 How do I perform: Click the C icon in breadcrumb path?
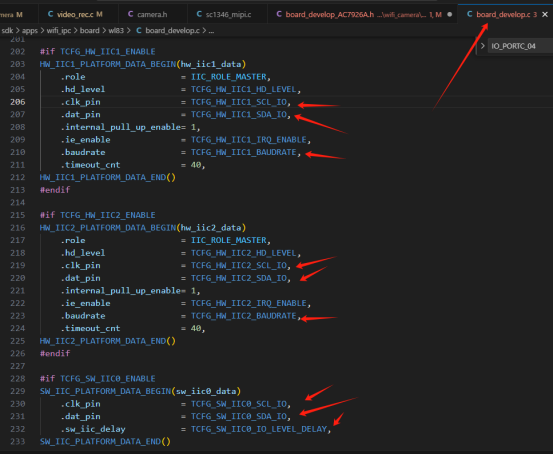(x=139, y=31)
